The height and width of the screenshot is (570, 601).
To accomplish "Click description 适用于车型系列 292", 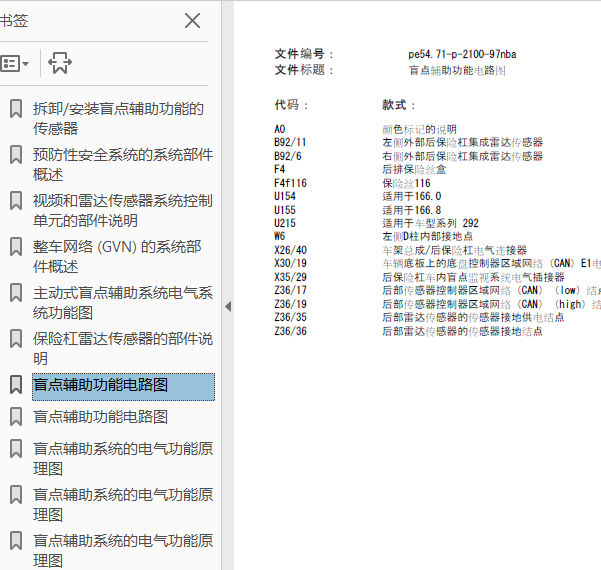I will click(x=430, y=223).
